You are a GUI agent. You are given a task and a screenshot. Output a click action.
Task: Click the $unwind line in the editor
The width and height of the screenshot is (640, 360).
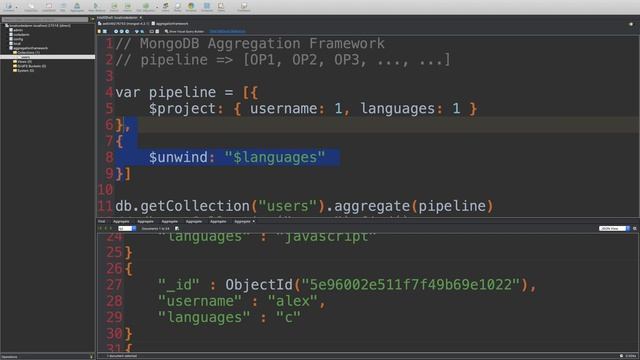[237, 157]
